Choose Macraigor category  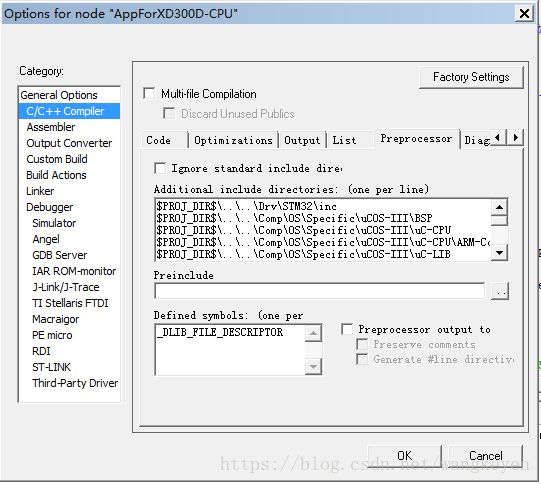point(56,319)
